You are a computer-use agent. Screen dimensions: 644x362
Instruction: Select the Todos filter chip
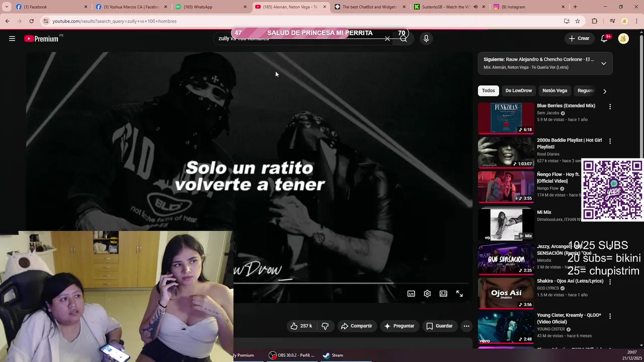click(x=488, y=90)
